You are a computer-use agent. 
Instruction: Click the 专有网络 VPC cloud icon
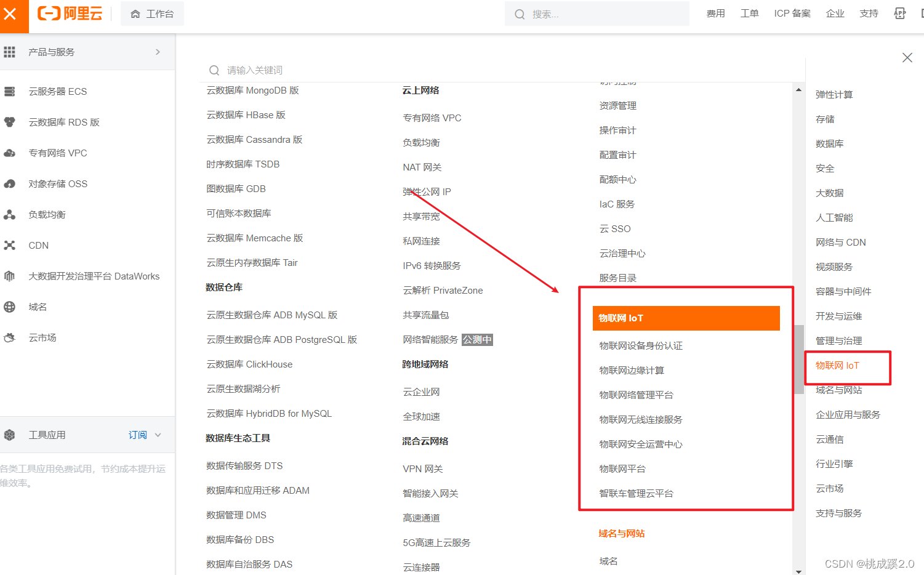(9, 153)
